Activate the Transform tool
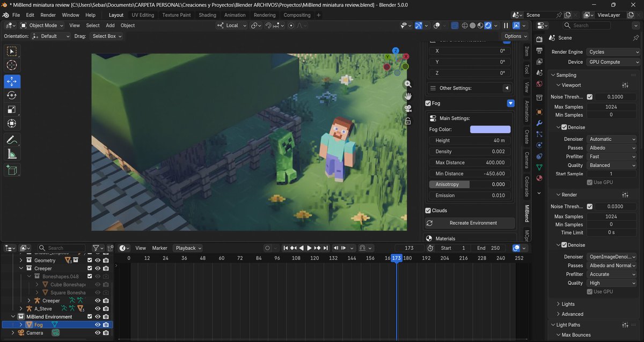The width and height of the screenshot is (644, 342). click(x=12, y=124)
